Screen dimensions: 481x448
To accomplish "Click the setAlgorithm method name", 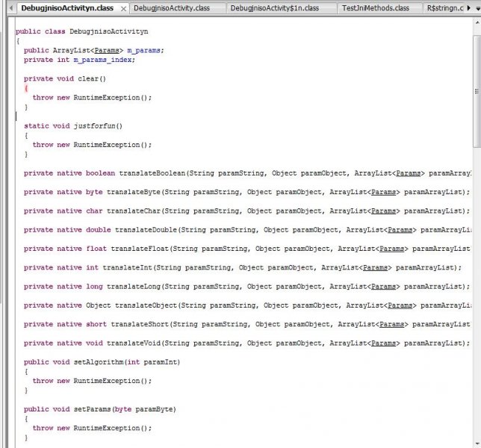I will tap(99, 362).
